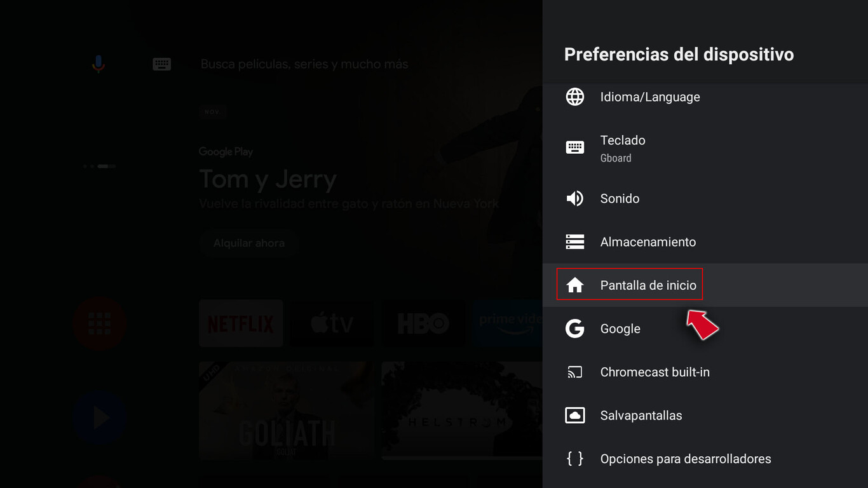Open the red apps grid launcher icon
The height and width of the screenshot is (488, 868).
[x=100, y=323]
